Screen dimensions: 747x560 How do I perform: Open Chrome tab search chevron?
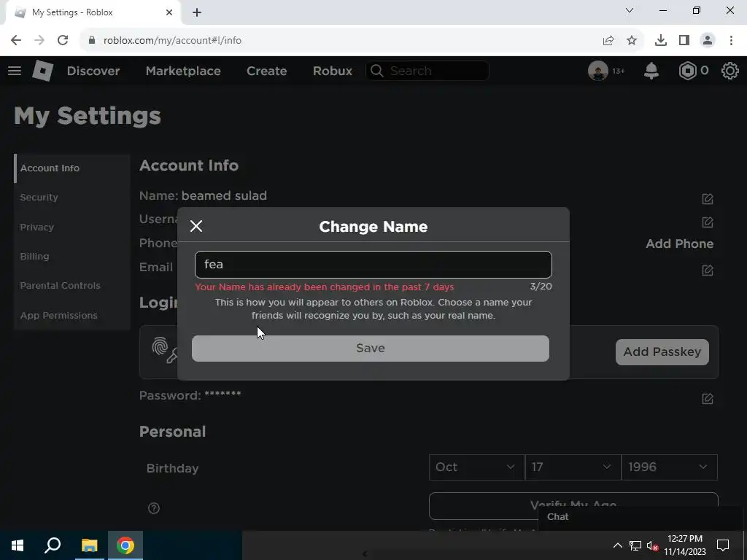click(630, 10)
